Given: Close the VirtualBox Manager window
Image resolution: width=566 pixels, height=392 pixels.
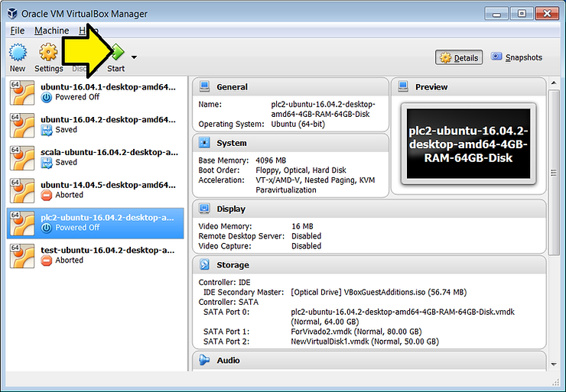Looking at the screenshot, I should 547,14.
